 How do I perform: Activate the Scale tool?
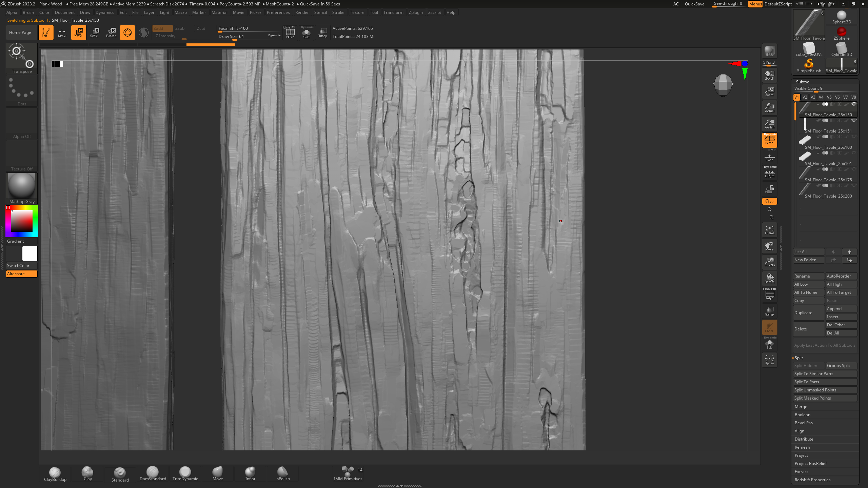(x=94, y=33)
